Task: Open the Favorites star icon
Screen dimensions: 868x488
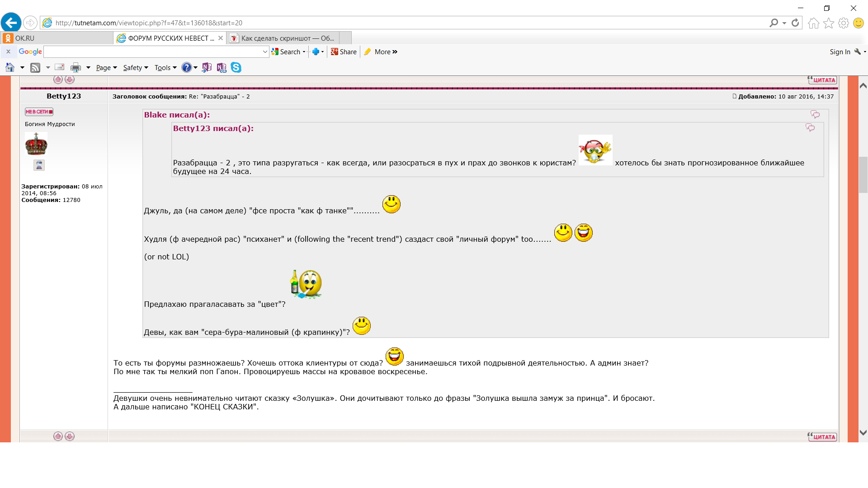Action: (x=828, y=23)
